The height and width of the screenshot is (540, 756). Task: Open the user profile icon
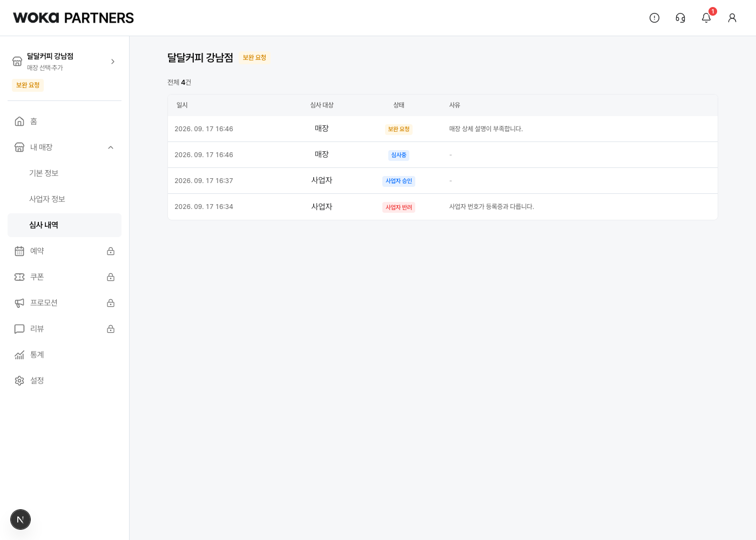(732, 18)
